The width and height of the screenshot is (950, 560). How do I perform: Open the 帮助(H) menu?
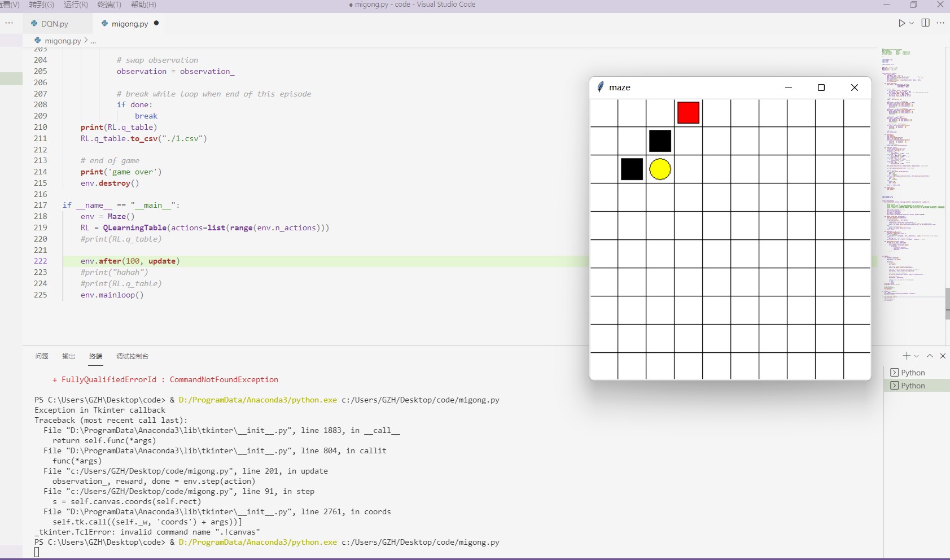tap(143, 5)
